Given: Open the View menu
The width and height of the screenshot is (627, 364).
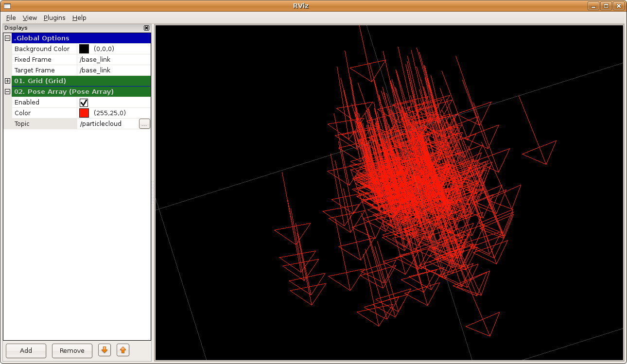Looking at the screenshot, I should 30,17.
